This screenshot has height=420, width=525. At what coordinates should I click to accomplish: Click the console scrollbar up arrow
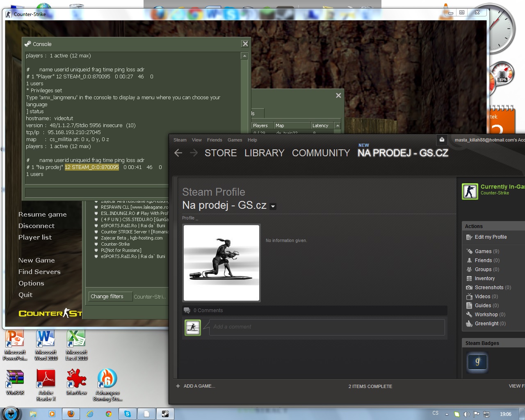tap(244, 56)
